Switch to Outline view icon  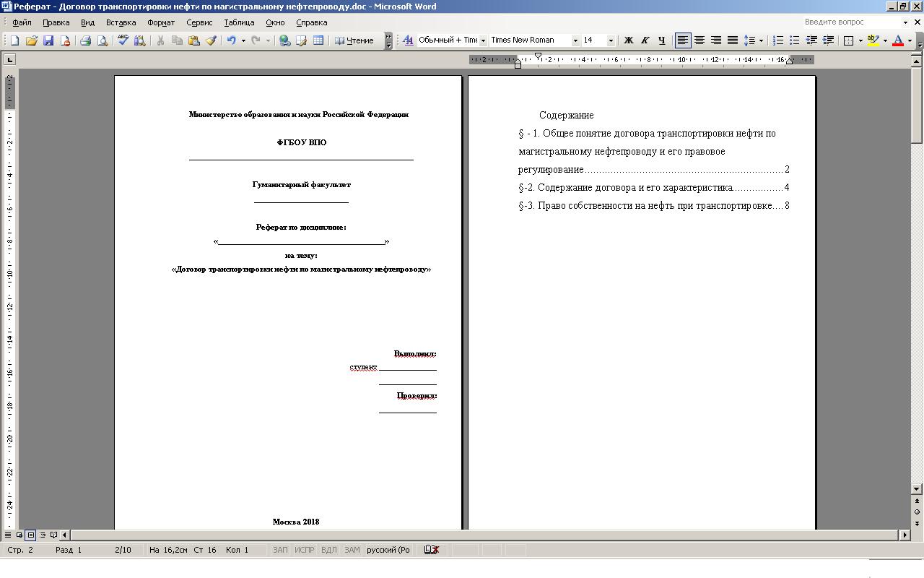tap(42, 535)
